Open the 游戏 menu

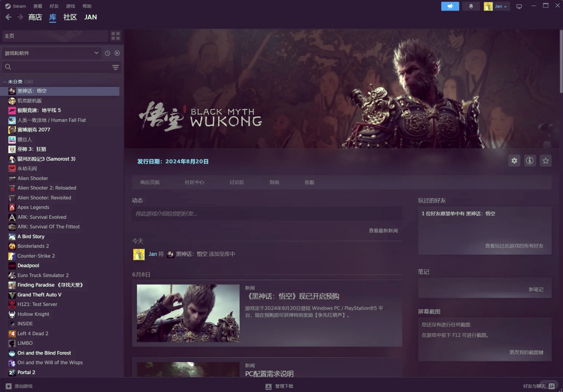(71, 6)
